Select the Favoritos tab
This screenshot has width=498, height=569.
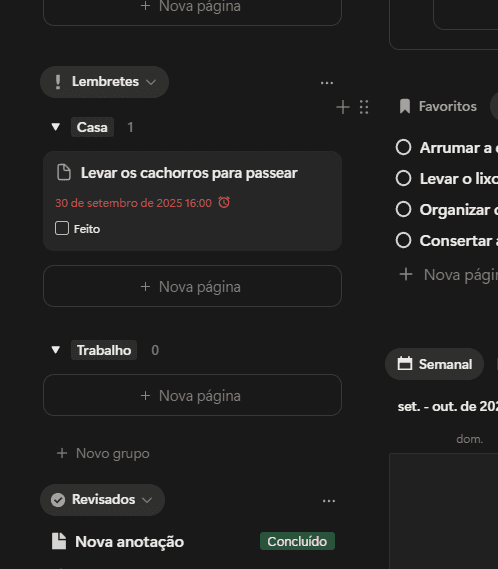tap(438, 106)
